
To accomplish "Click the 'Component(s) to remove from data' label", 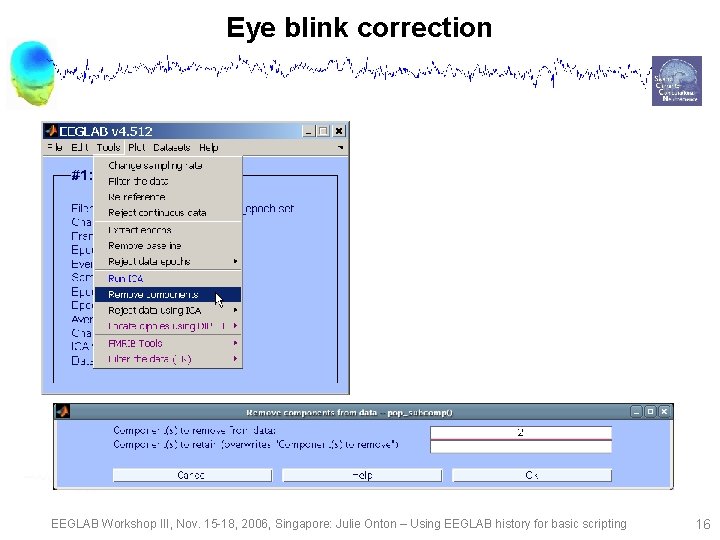I will tap(194, 431).
